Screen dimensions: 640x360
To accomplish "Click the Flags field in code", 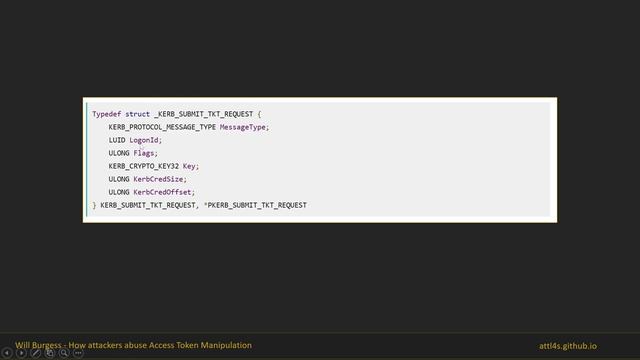I will pyautogui.click(x=144, y=153).
